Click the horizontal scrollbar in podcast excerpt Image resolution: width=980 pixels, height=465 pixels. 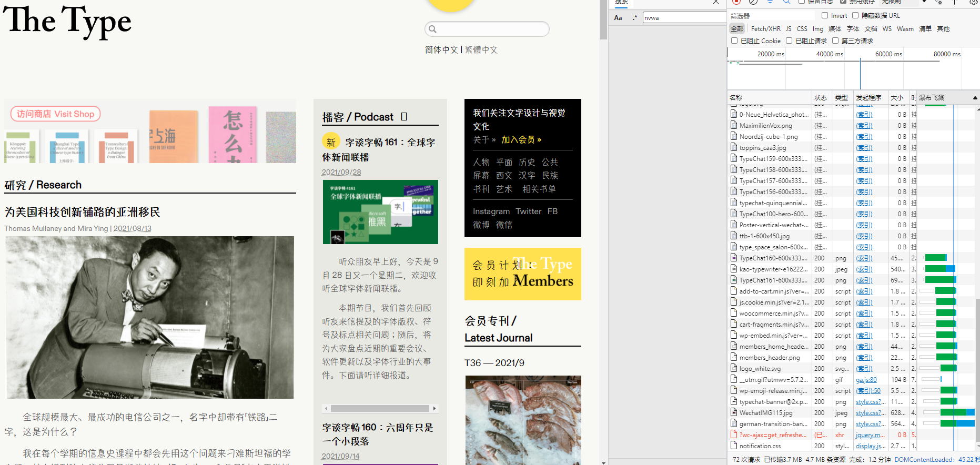[x=380, y=408]
